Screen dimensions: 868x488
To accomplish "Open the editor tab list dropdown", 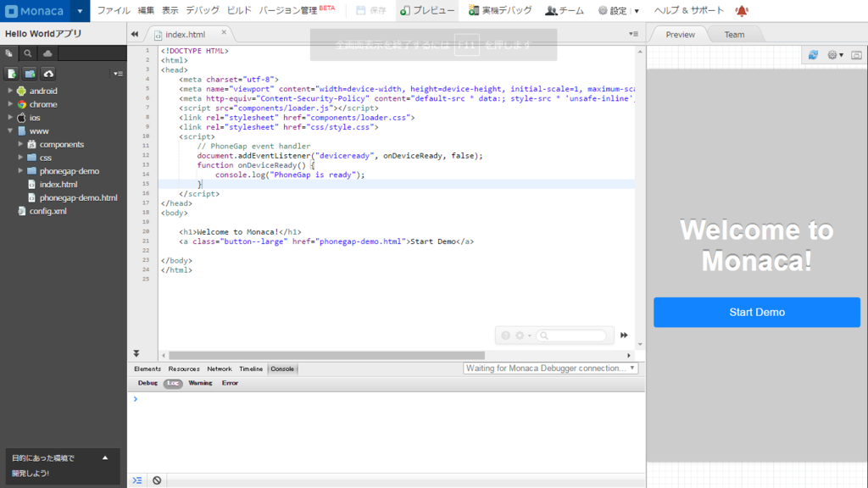I will [x=633, y=34].
